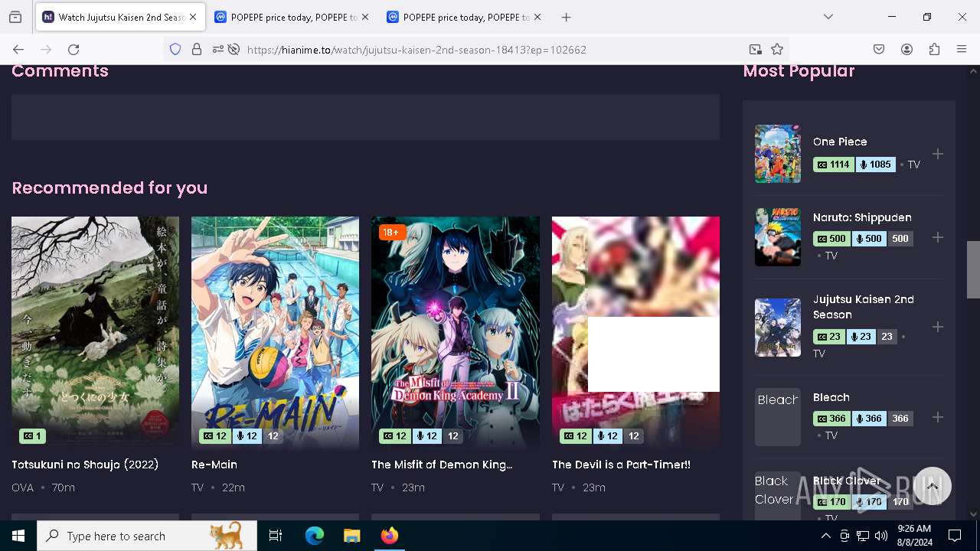Click the site padlock icon
Screen dimensions: 980x551
coord(197,49)
